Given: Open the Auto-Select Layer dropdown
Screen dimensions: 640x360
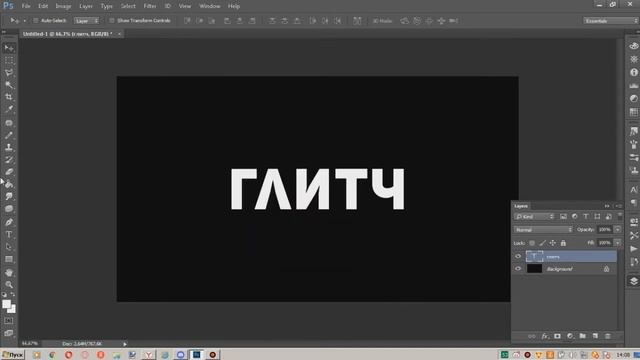Looking at the screenshot, I should point(87,20).
